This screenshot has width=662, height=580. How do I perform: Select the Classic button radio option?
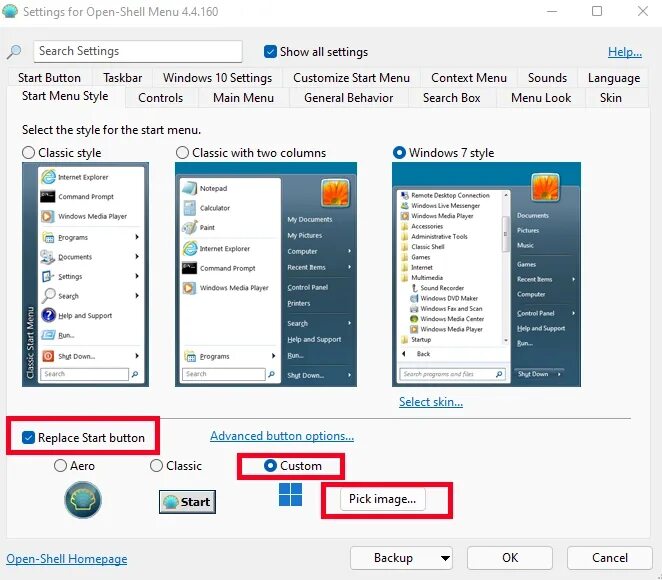[157, 466]
